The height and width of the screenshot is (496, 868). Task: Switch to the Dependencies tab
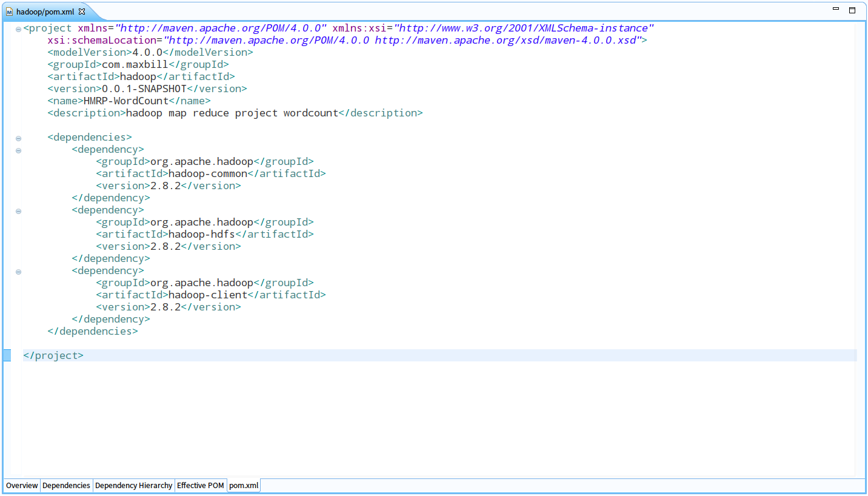pyautogui.click(x=66, y=486)
